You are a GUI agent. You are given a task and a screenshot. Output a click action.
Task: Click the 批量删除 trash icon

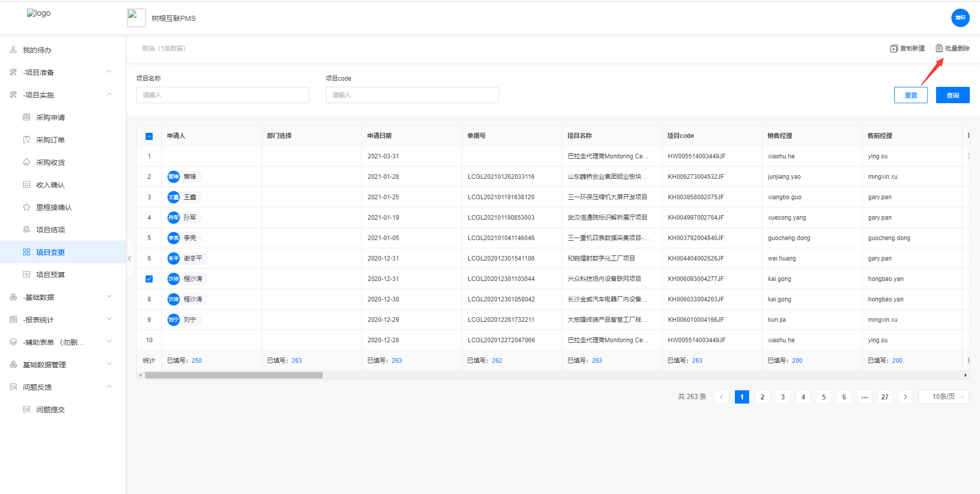point(939,49)
